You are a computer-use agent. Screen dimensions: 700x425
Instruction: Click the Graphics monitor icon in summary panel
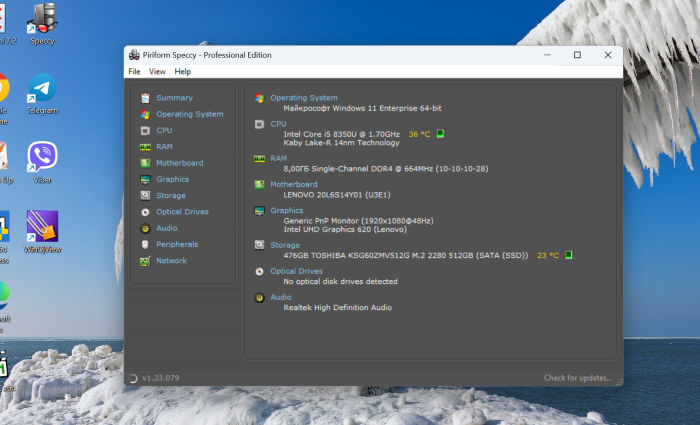259,210
